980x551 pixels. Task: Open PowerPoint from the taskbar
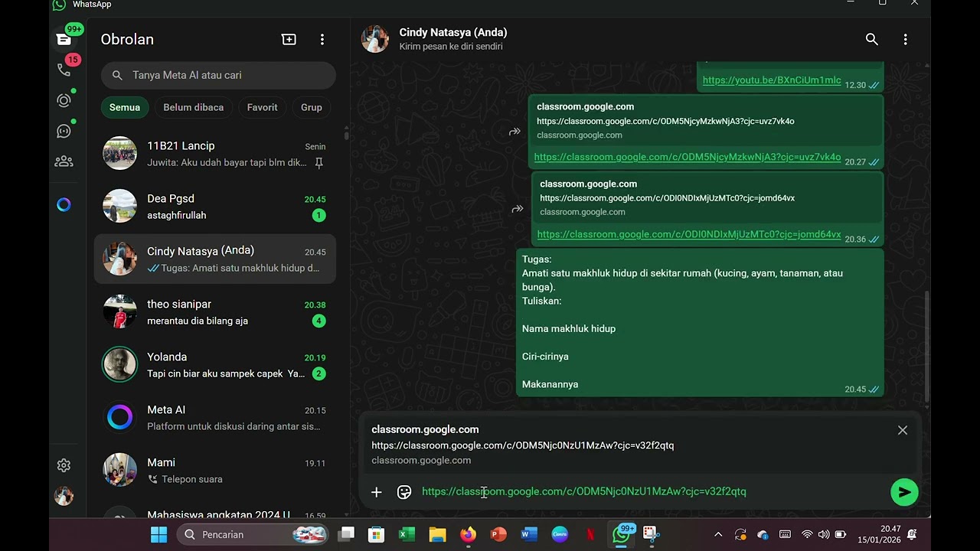[498, 534]
